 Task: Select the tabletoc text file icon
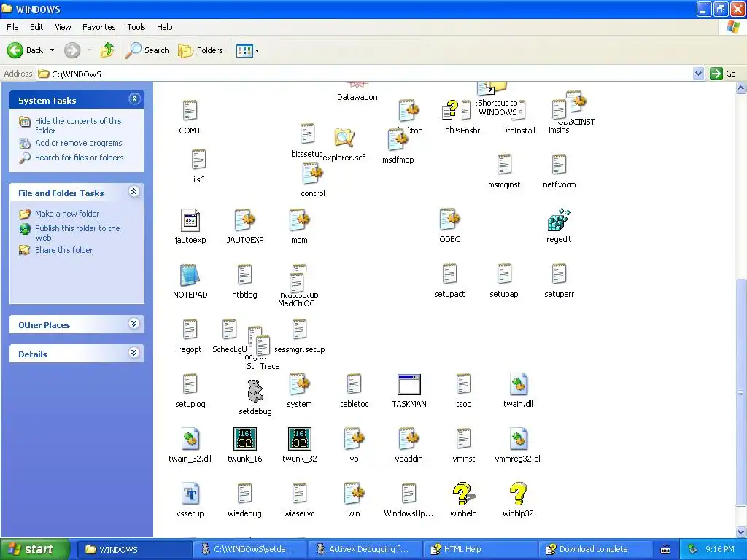click(x=354, y=384)
